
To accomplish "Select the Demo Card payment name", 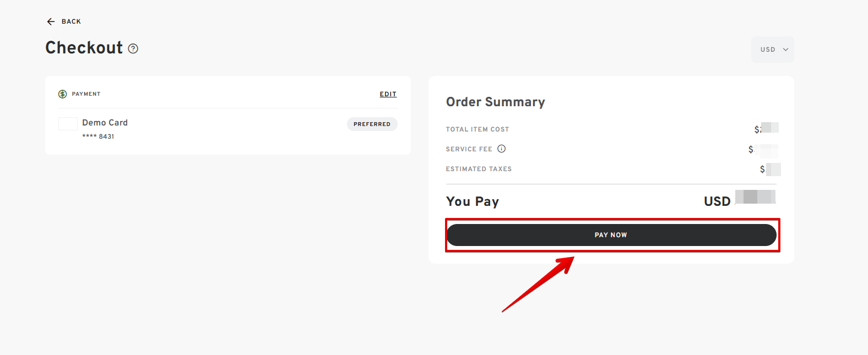I will (x=105, y=123).
